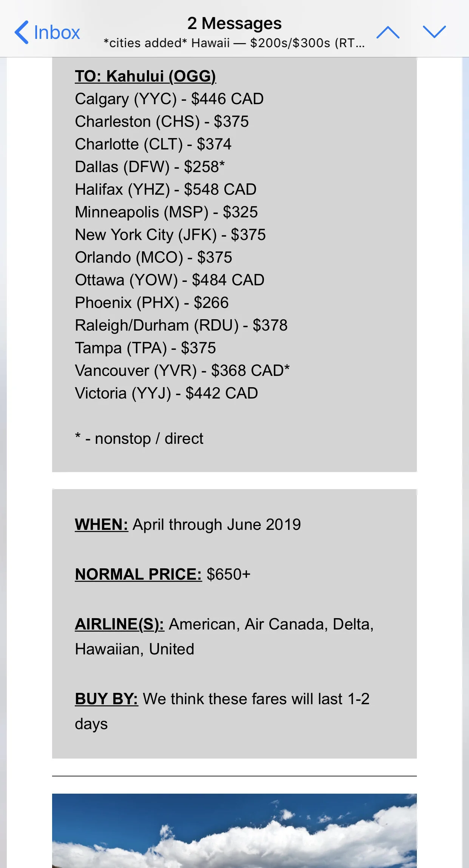Tap the Dallas (DFW) - $258 fare line
The width and height of the screenshot is (469, 868).
click(x=150, y=167)
